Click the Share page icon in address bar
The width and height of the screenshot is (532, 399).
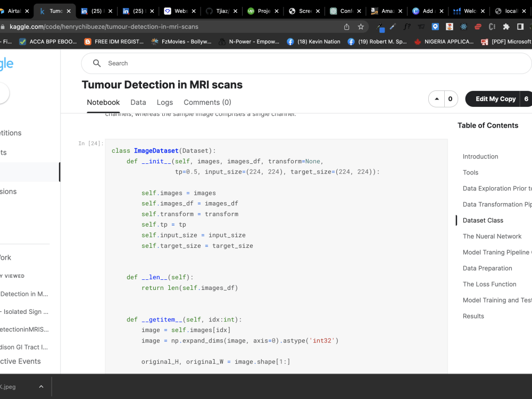point(346,27)
